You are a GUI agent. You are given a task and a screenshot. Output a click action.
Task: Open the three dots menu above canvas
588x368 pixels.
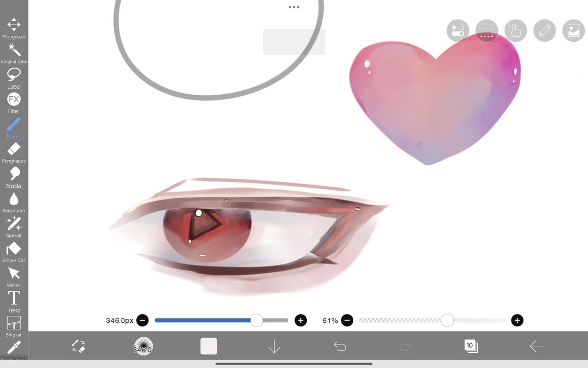[294, 7]
